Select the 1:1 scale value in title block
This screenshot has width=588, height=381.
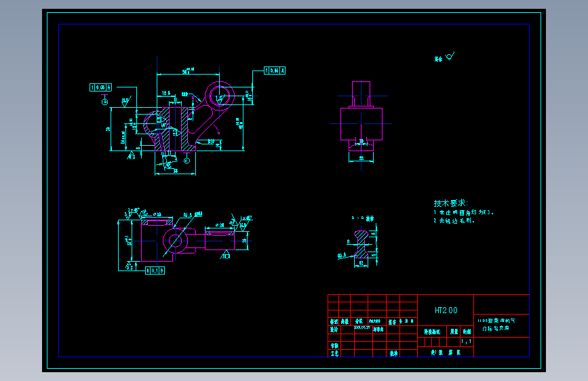pyautogui.click(x=466, y=341)
